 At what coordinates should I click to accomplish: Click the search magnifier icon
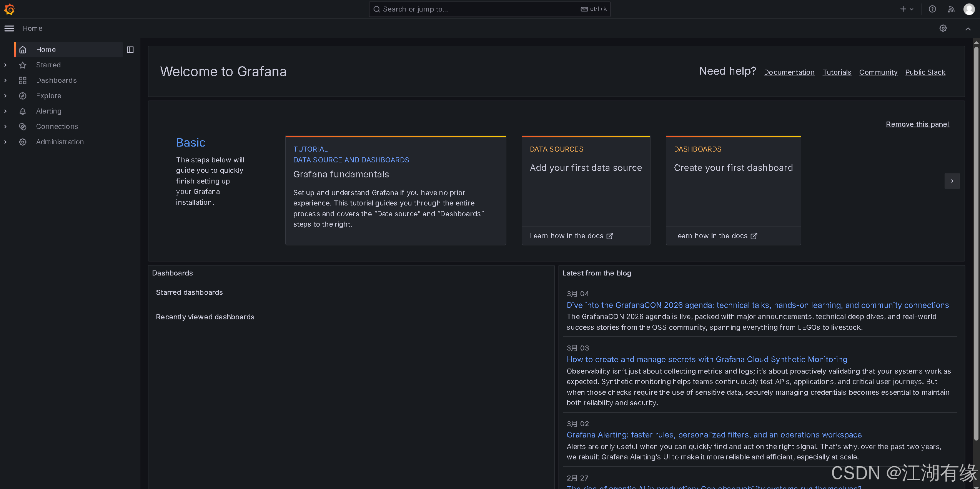point(377,9)
